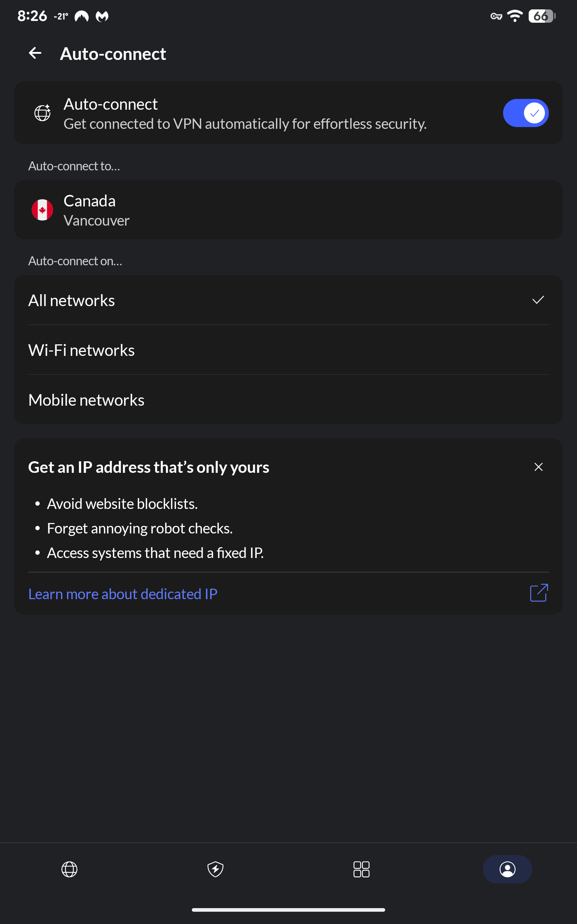The image size is (577, 924).
Task: Open the Threat Protection shield tab
Action: click(215, 869)
